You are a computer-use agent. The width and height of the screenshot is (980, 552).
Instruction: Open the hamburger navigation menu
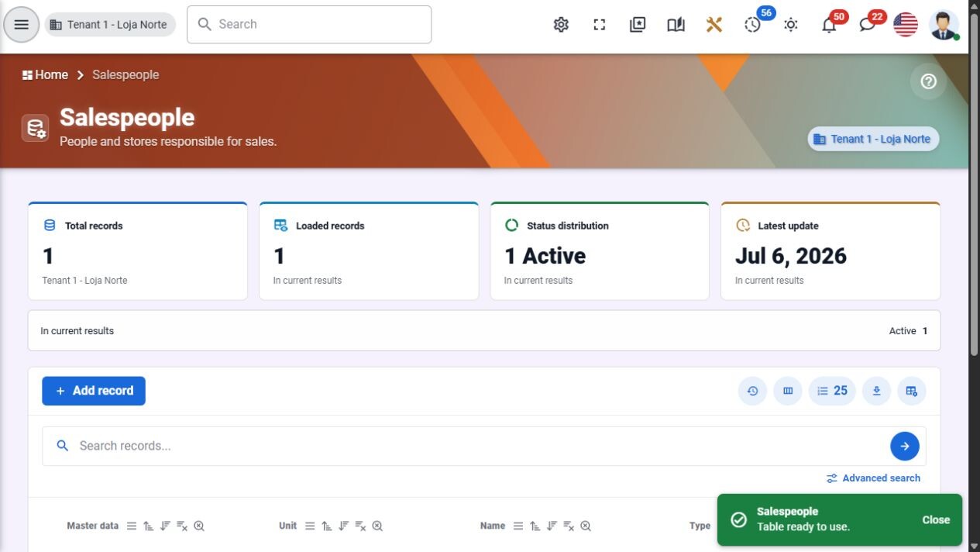tap(22, 25)
